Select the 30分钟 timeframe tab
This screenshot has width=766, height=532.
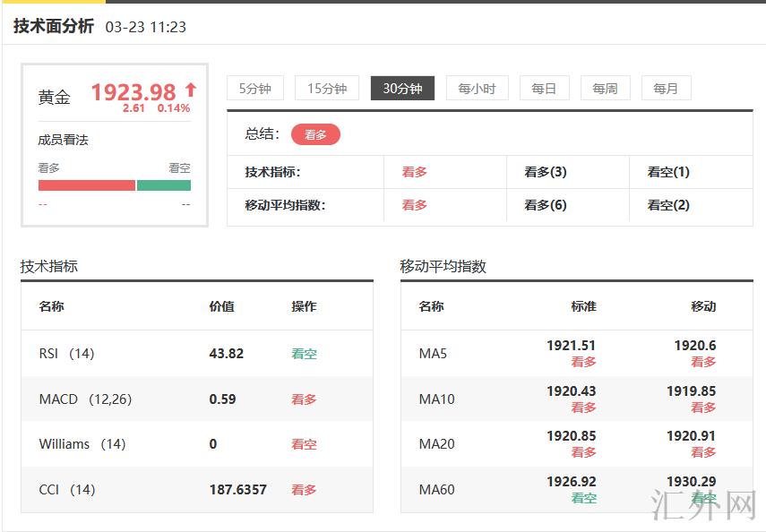402,88
